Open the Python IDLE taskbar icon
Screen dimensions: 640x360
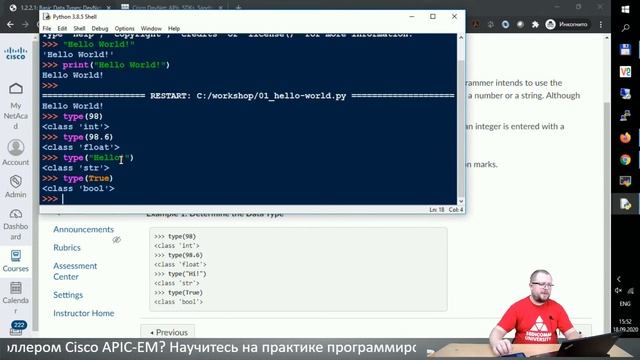pyautogui.click(x=625, y=203)
